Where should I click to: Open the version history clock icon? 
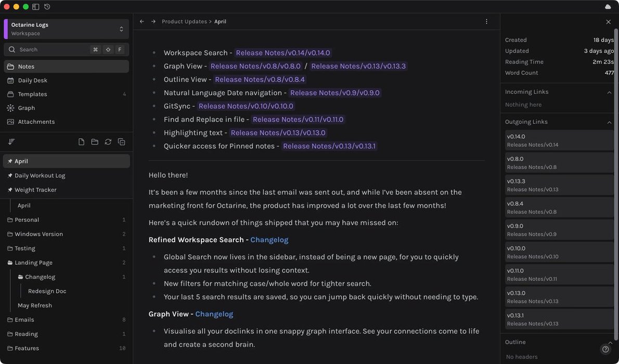click(47, 7)
